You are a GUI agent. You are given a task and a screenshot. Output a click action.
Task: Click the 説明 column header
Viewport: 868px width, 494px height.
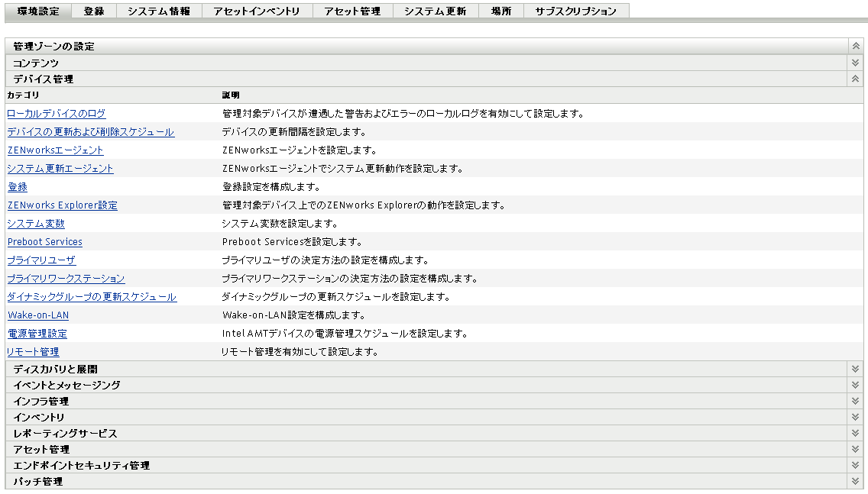230,95
